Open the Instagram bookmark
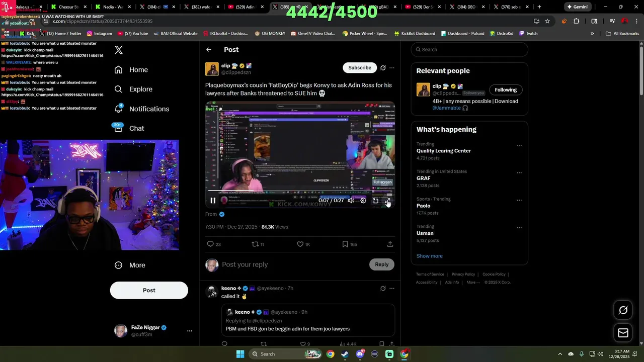Screen dimensions: 644x362 99,33
